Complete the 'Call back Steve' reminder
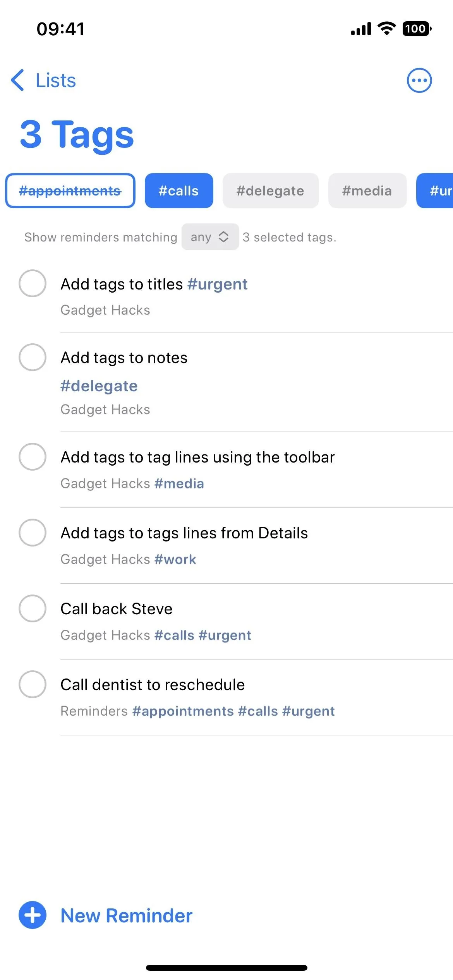Screen dimensions: 453x980 33,608
